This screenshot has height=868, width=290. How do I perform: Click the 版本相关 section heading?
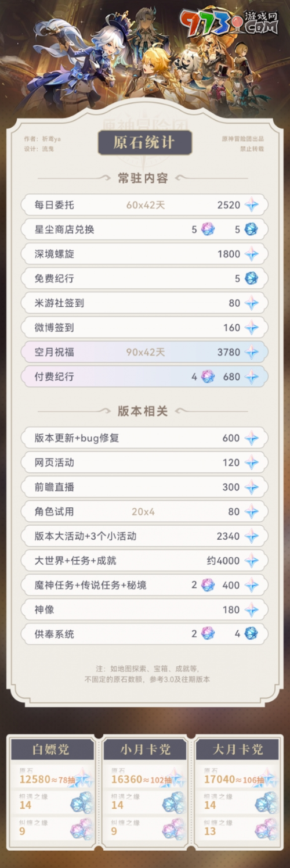point(143,411)
